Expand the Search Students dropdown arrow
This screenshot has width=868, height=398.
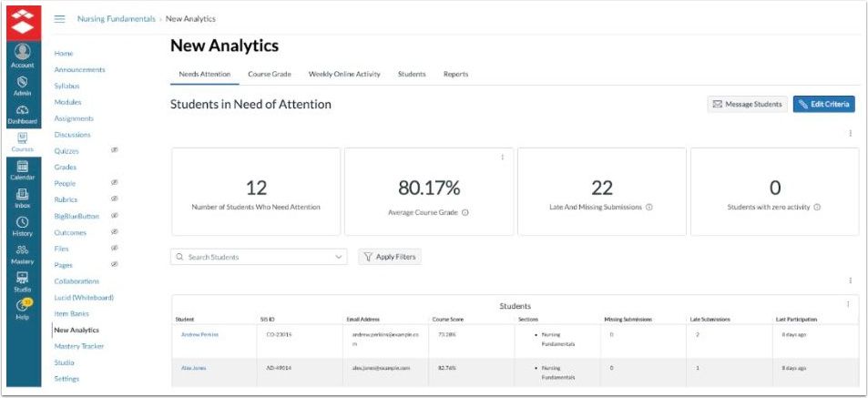tap(339, 258)
